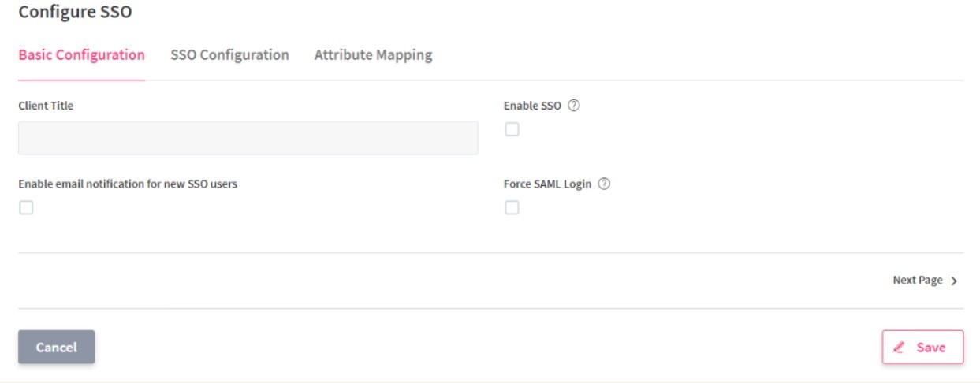Open the Enable SSO help tooltip icon

tap(574, 106)
